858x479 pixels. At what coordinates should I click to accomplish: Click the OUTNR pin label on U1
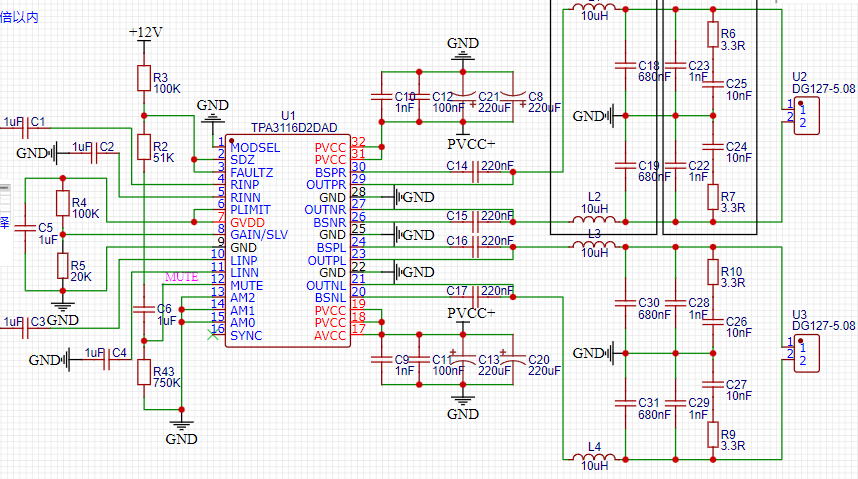(x=325, y=210)
